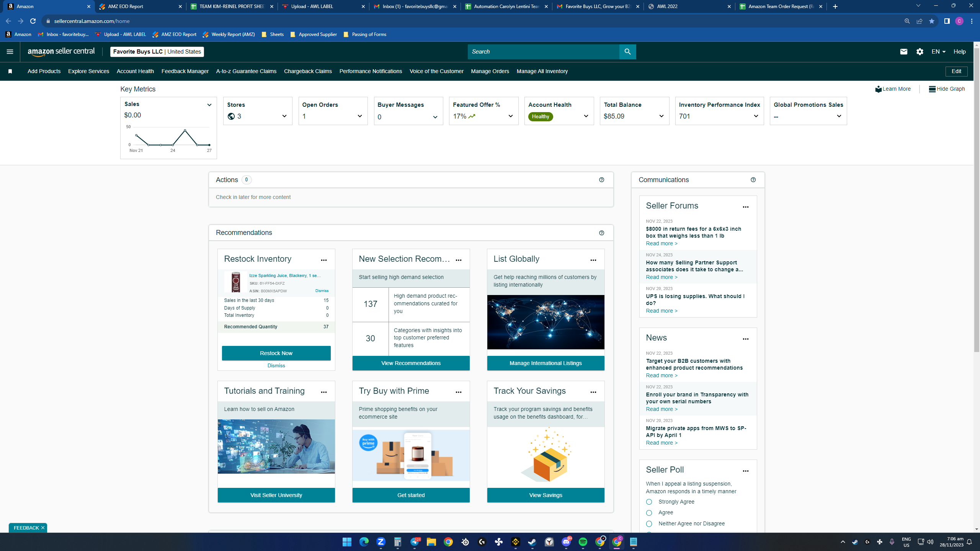Bookmark this page with star icon
This screenshot has width=980, height=551.
(x=932, y=21)
